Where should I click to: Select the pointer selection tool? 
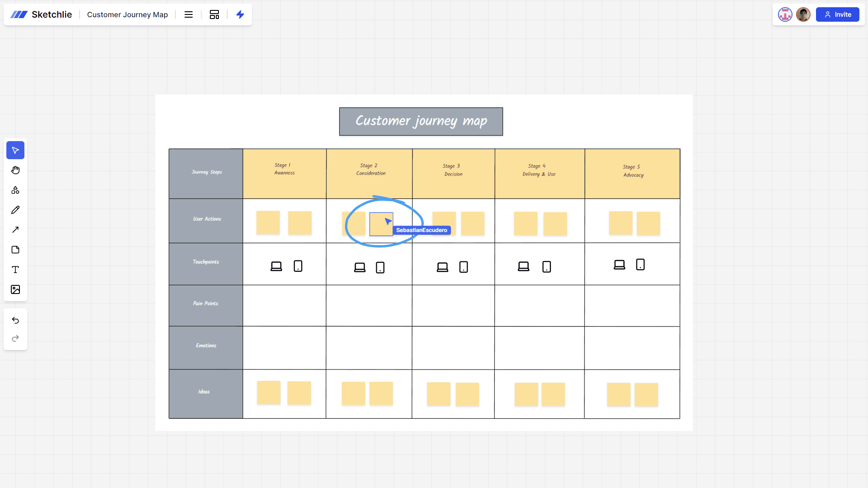(15, 150)
